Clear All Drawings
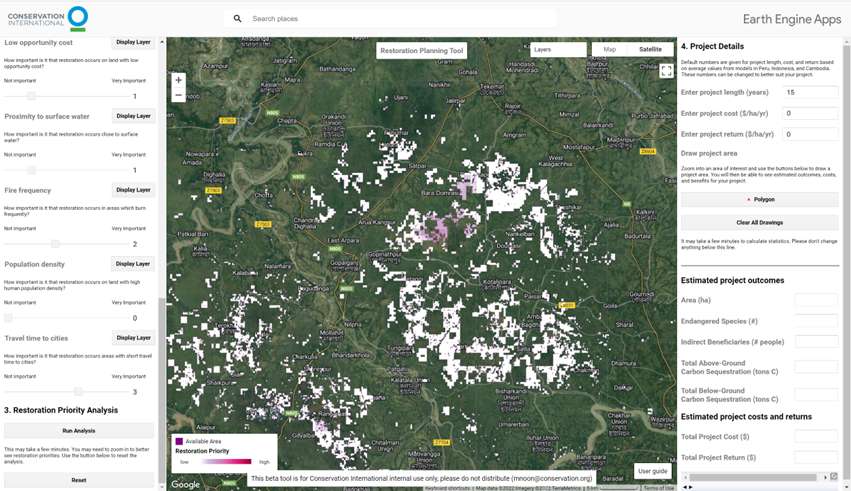The width and height of the screenshot is (851, 491). (760, 222)
